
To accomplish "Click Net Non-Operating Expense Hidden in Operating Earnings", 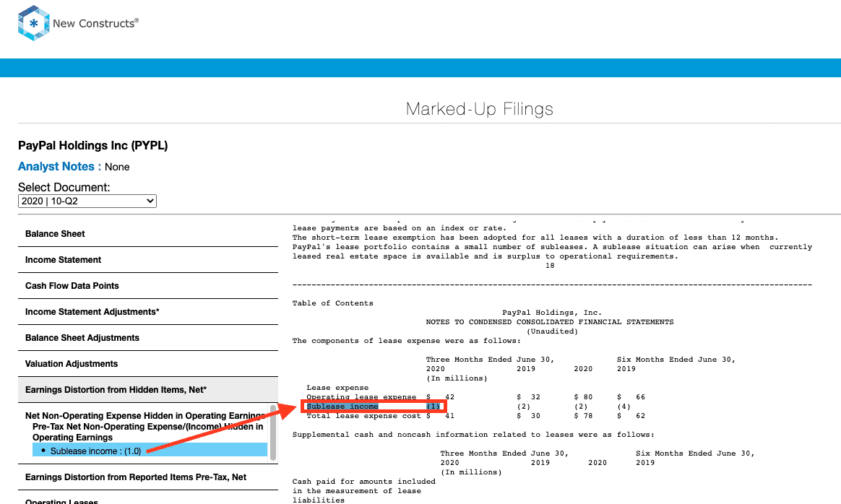I will 145,416.
